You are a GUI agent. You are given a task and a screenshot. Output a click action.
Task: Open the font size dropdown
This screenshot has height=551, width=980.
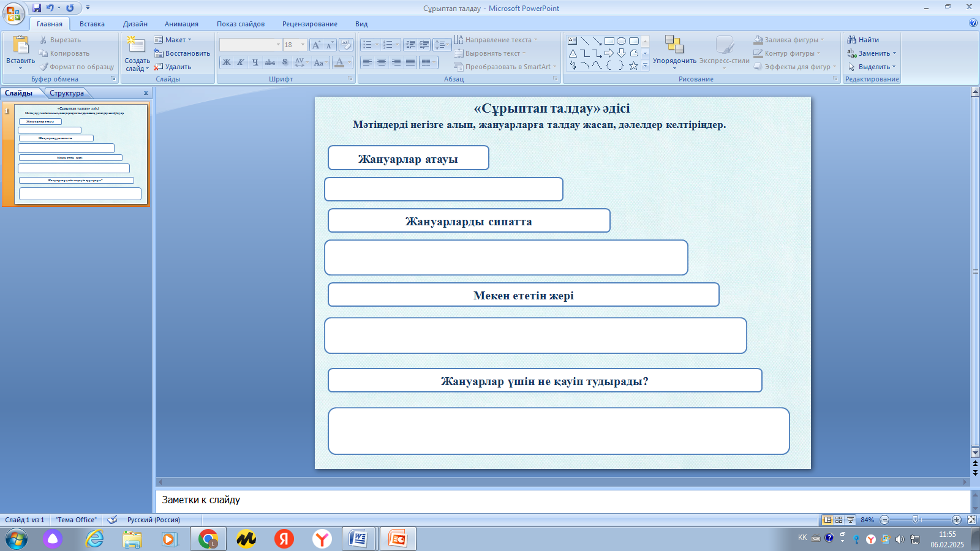coord(303,45)
